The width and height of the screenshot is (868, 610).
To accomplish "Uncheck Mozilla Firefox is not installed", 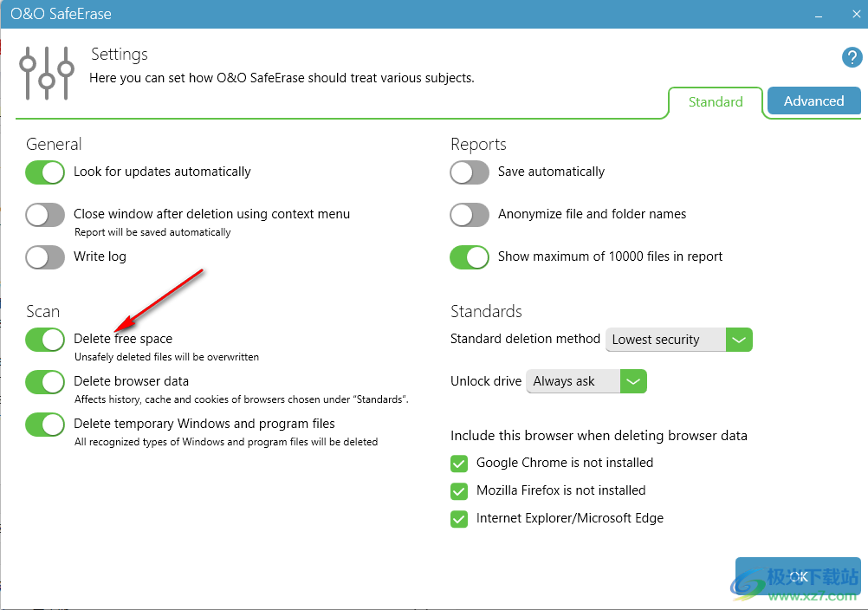I will 459,491.
